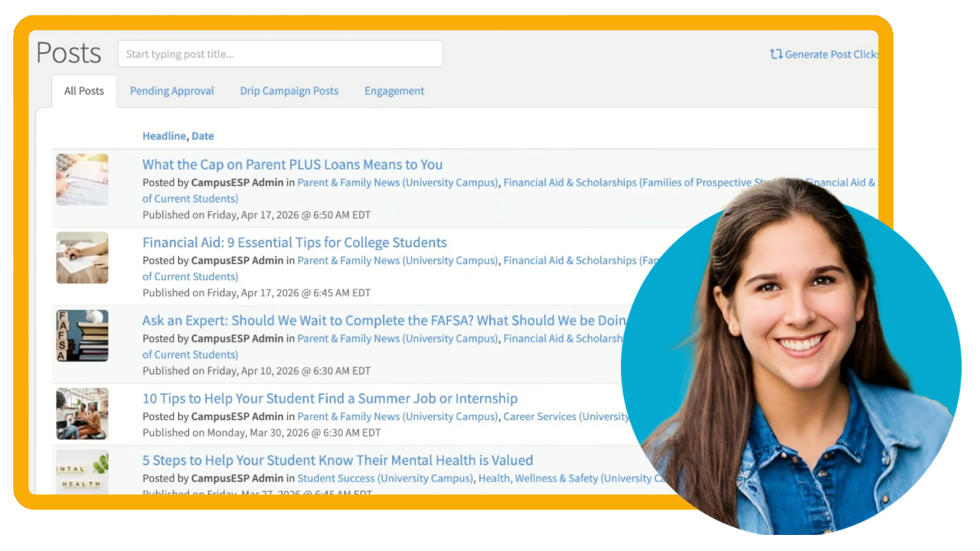Open the Engagement tab
980x551 pixels.
pos(394,91)
